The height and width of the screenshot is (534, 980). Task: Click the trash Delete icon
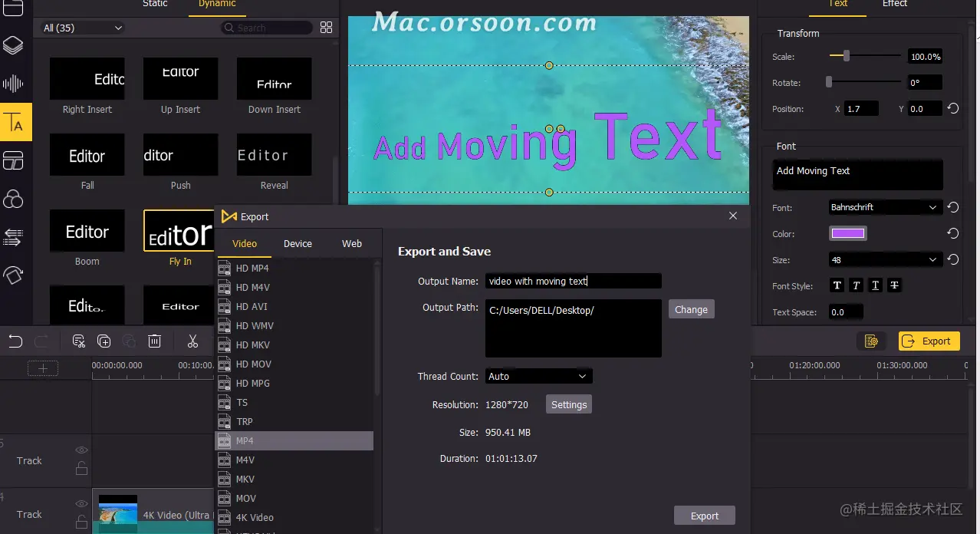tap(154, 341)
